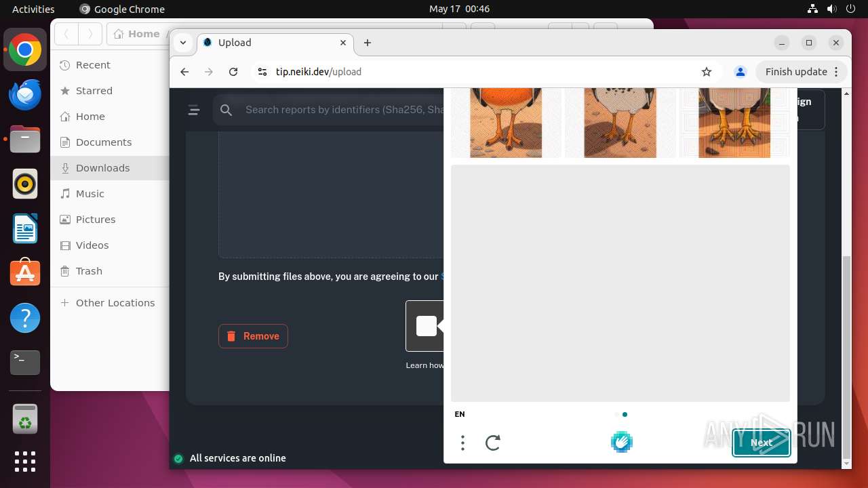Reload the page in Chrome
Image resolution: width=868 pixels, height=488 pixels.
[233, 72]
